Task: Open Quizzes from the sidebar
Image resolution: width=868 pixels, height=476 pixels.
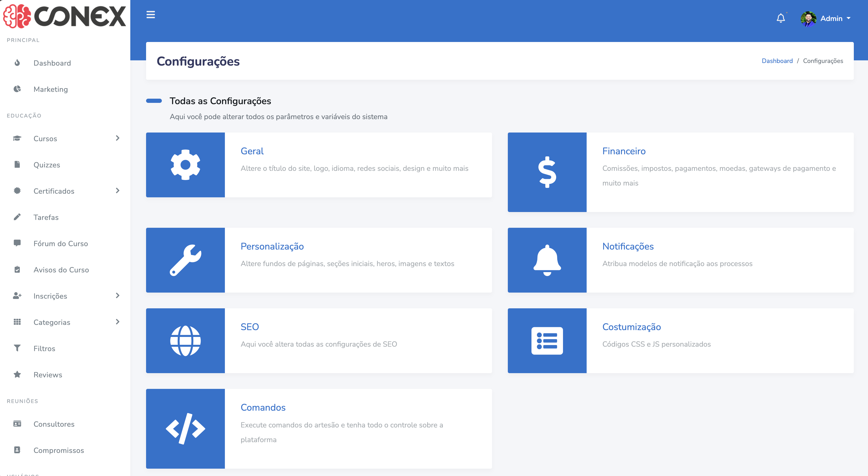Action: click(47, 165)
